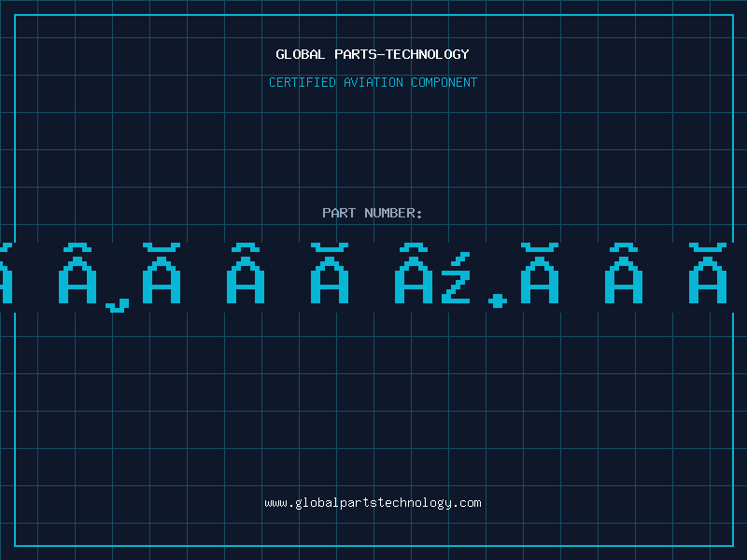Select the CERTIFIED AVIATION COMPONENT subtitle
This screenshot has width=747, height=560.
click(x=373, y=82)
